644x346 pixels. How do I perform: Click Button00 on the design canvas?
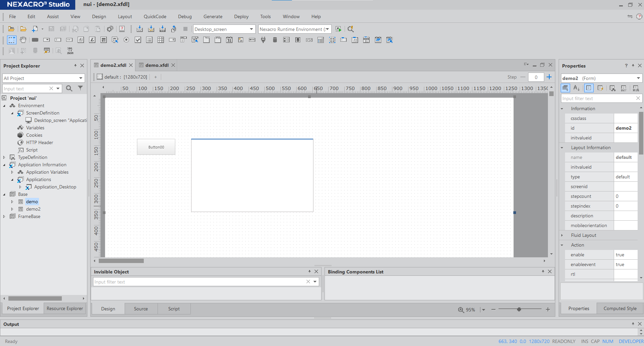click(x=156, y=147)
